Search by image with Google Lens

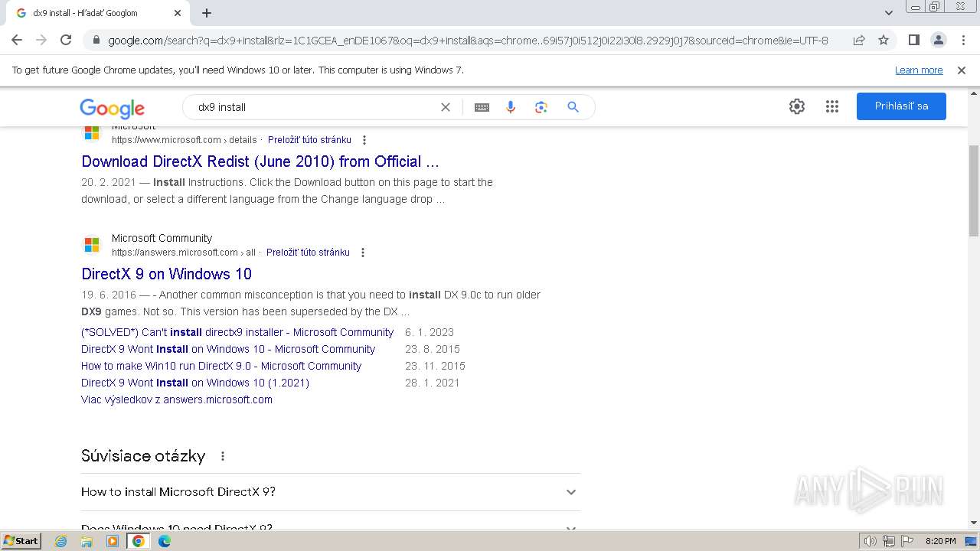(541, 107)
